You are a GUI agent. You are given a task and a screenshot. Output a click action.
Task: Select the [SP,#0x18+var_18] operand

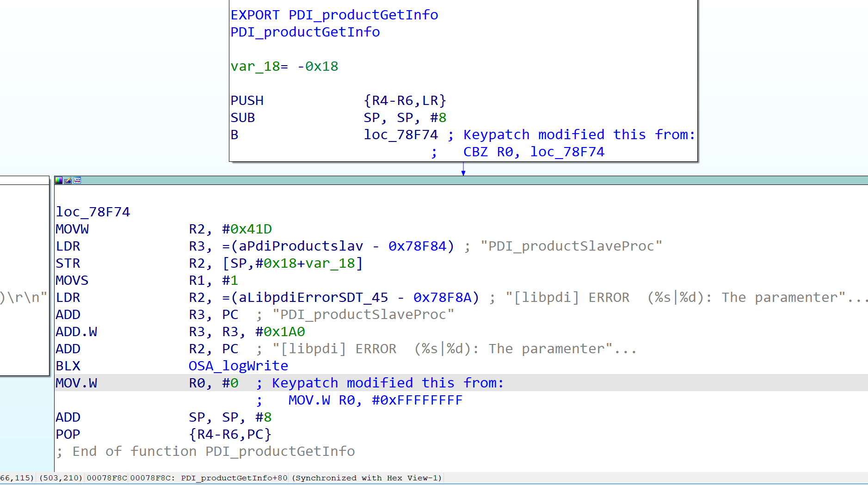click(293, 263)
